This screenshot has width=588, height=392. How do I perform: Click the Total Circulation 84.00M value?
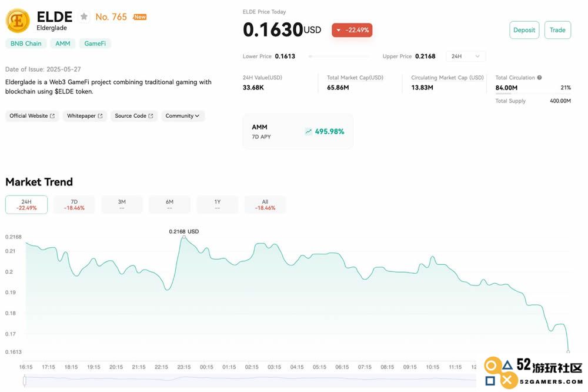coord(506,88)
